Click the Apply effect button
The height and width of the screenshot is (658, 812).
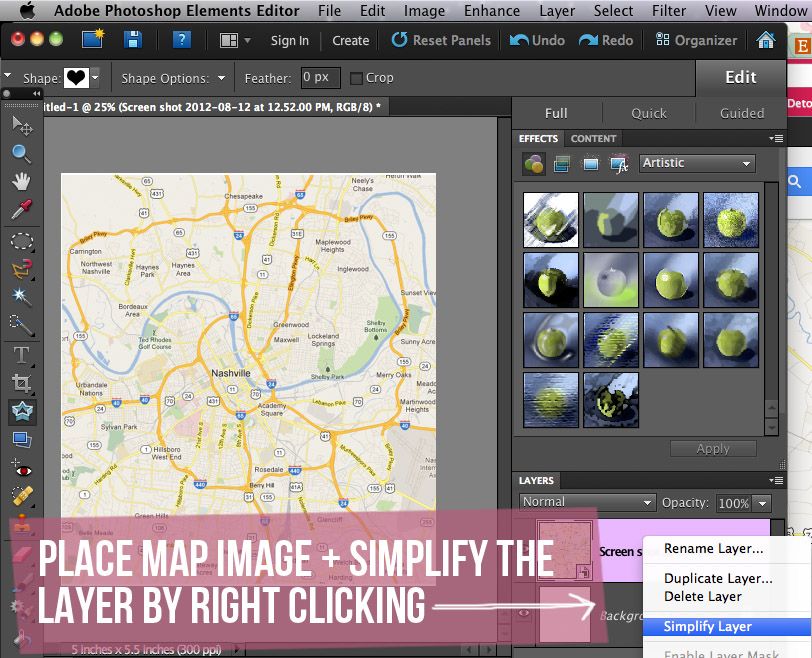pos(713,448)
